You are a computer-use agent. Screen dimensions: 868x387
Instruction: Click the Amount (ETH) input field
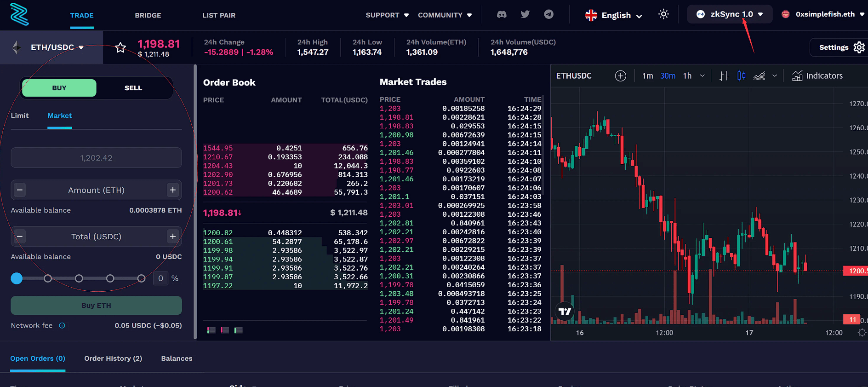[96, 190]
